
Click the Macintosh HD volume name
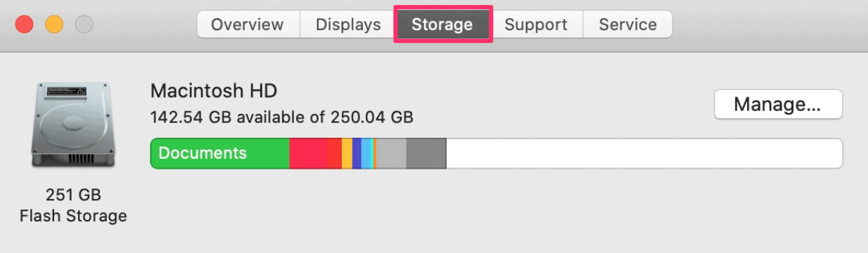click(x=214, y=91)
